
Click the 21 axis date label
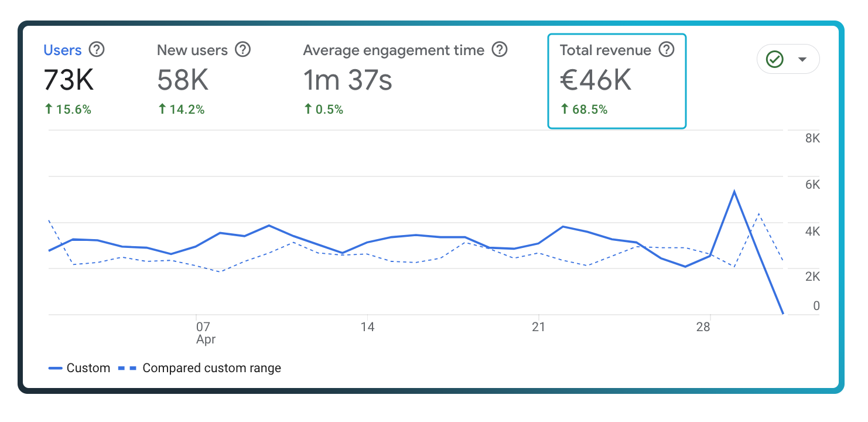click(538, 326)
